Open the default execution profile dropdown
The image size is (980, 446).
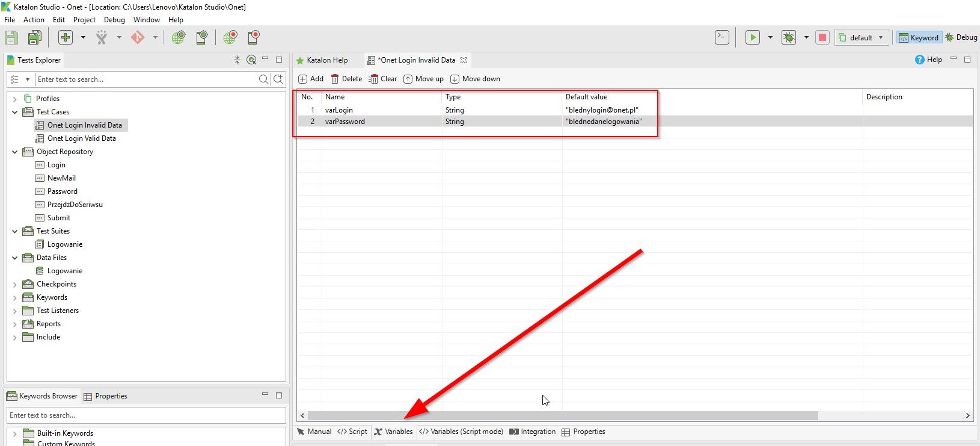click(x=862, y=37)
